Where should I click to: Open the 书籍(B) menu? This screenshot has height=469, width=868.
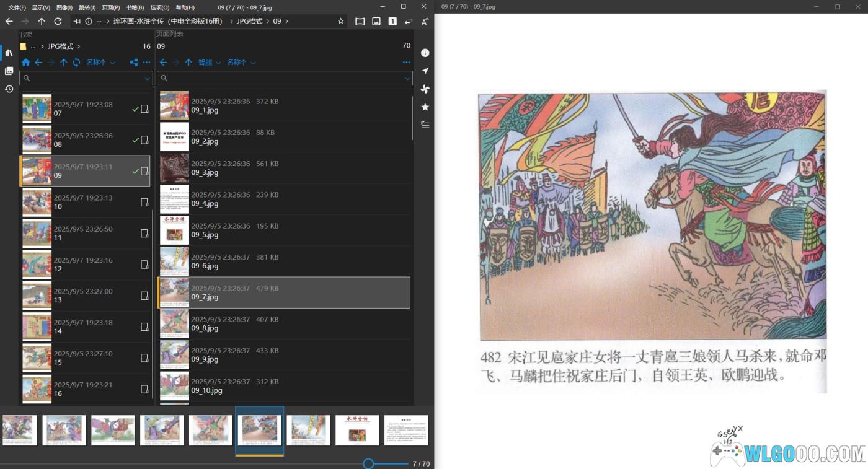135,7
